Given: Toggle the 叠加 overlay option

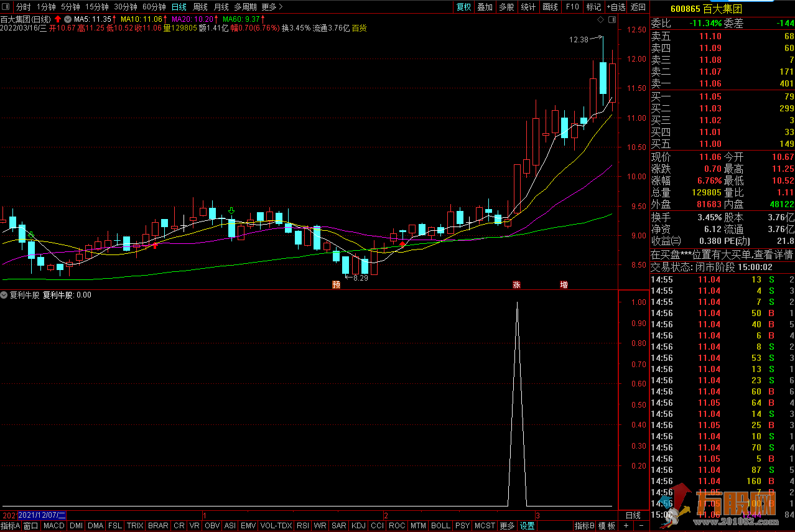Looking at the screenshot, I should (485, 7).
